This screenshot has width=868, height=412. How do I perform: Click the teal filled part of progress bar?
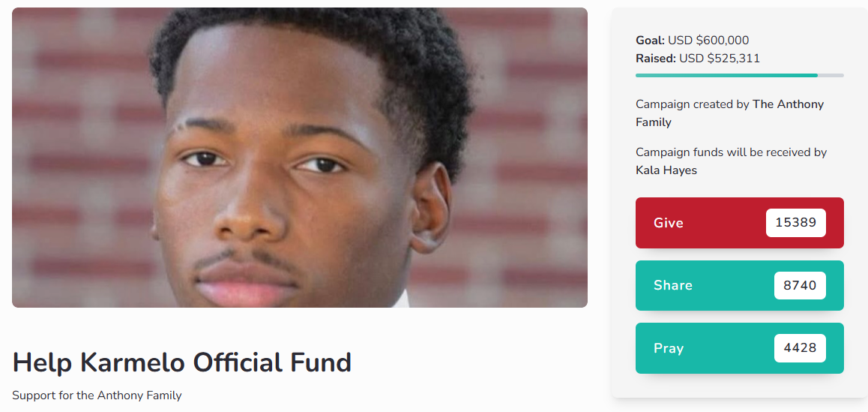[x=726, y=75]
